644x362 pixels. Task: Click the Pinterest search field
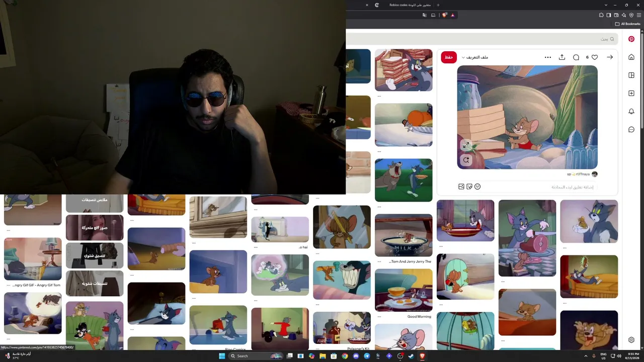click(x=481, y=39)
